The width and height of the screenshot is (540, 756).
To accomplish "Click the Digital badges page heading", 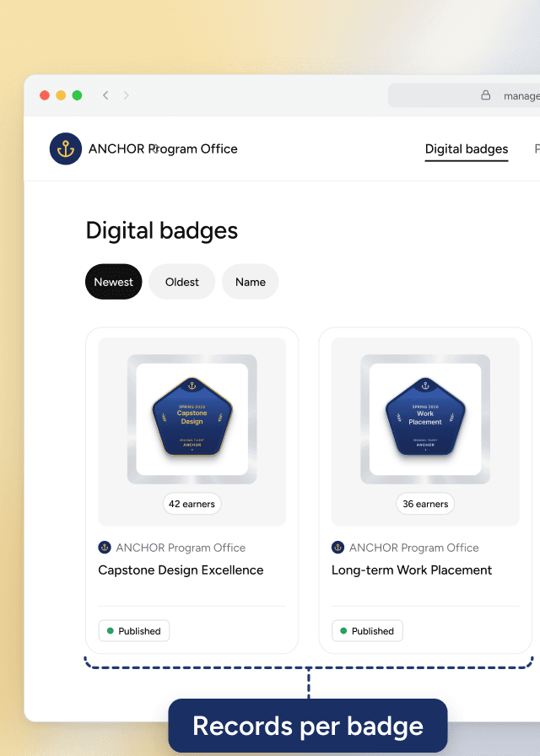I will 161,230.
